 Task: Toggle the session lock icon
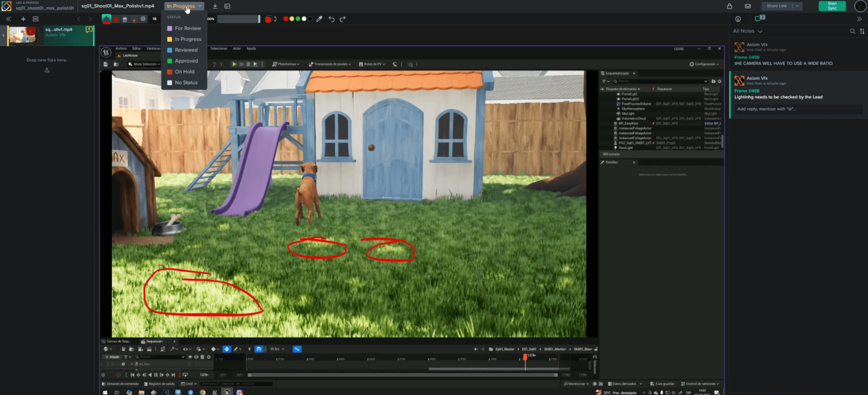730,6
